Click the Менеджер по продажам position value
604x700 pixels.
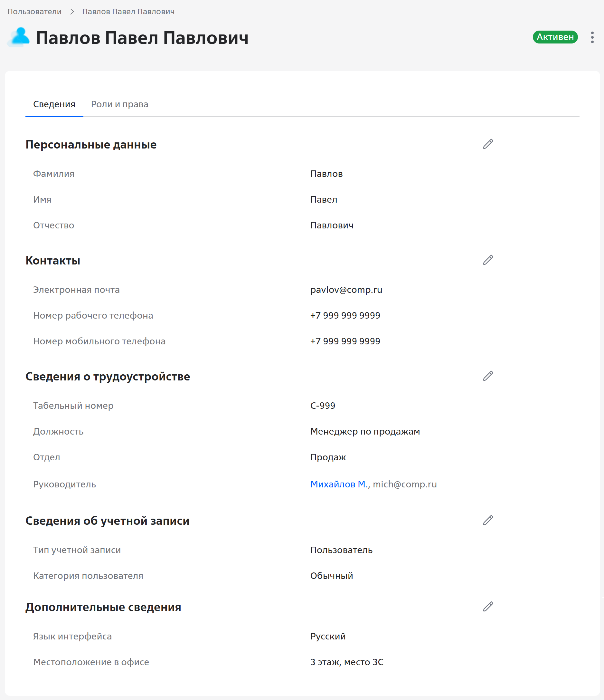click(x=365, y=431)
